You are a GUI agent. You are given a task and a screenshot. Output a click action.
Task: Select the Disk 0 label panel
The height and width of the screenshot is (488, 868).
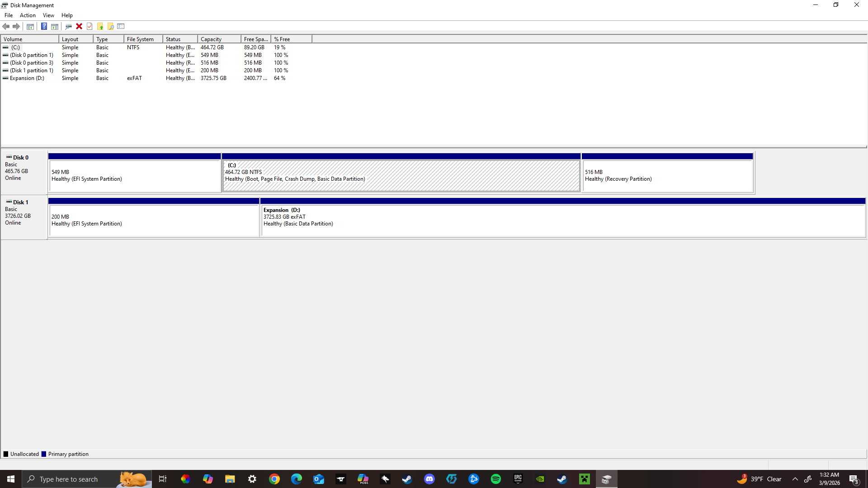[24, 173]
